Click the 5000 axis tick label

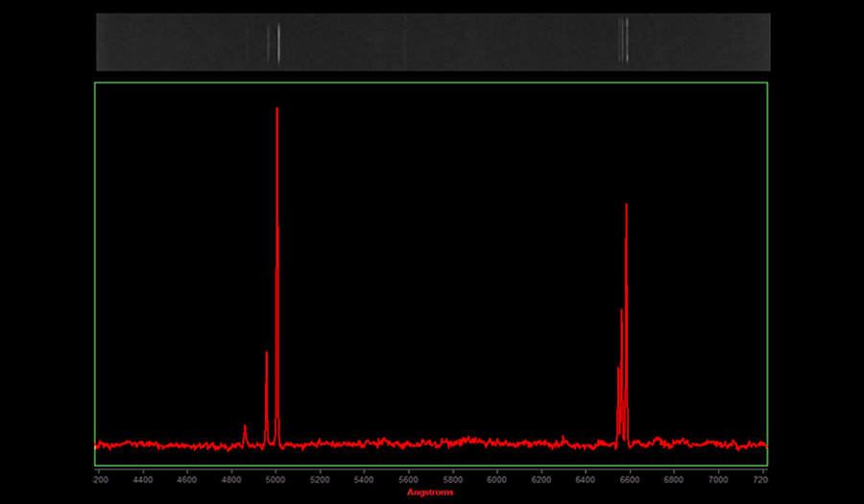coord(276,478)
